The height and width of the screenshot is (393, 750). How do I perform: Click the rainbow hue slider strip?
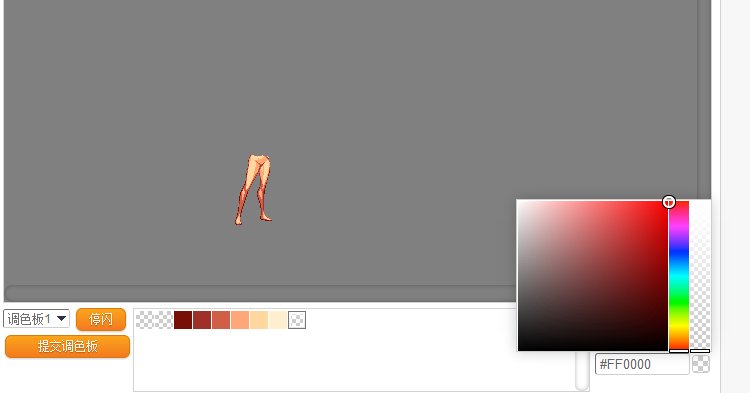pyautogui.click(x=679, y=275)
